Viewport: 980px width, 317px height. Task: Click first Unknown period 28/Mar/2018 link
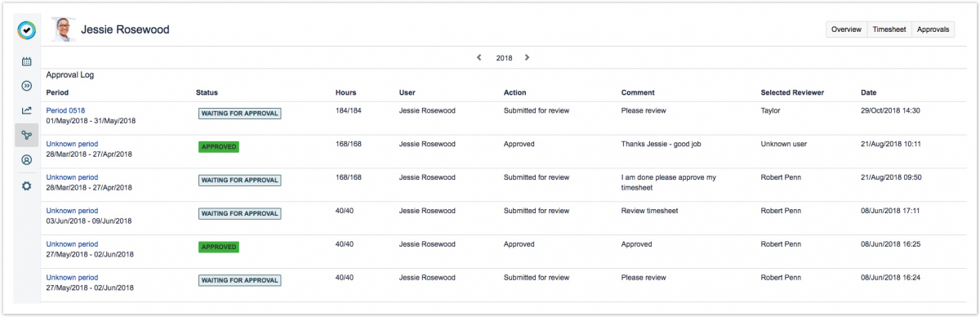72,144
